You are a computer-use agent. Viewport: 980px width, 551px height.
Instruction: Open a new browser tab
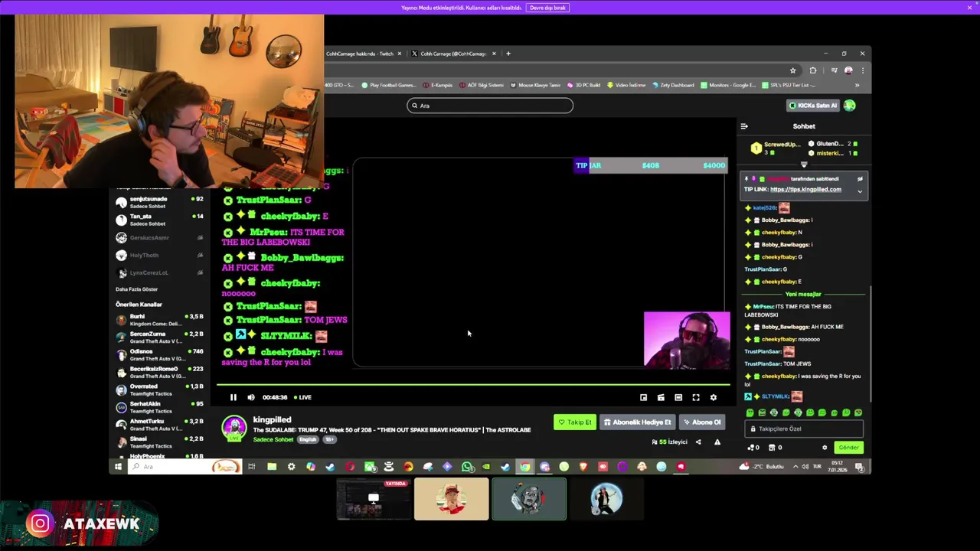(508, 54)
